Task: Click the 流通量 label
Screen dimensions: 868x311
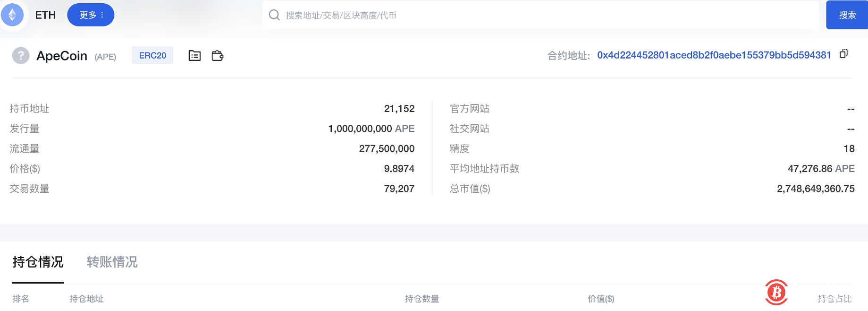Action: point(25,149)
